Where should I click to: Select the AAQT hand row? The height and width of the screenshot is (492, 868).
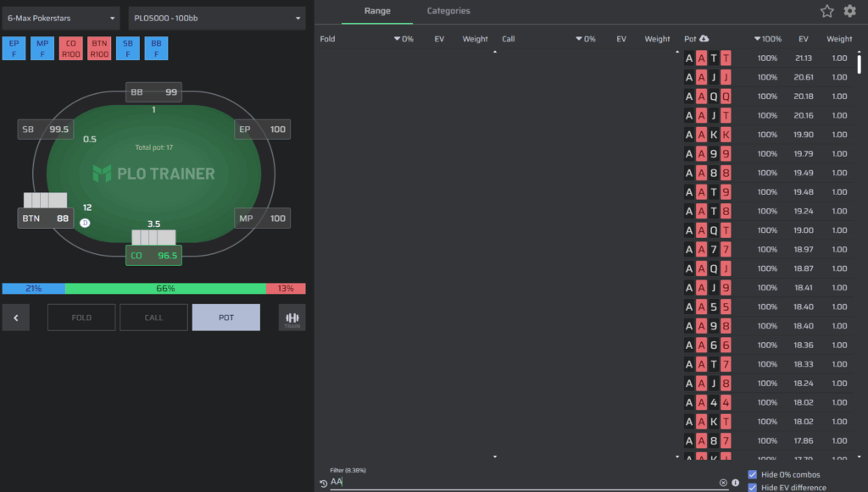point(768,230)
